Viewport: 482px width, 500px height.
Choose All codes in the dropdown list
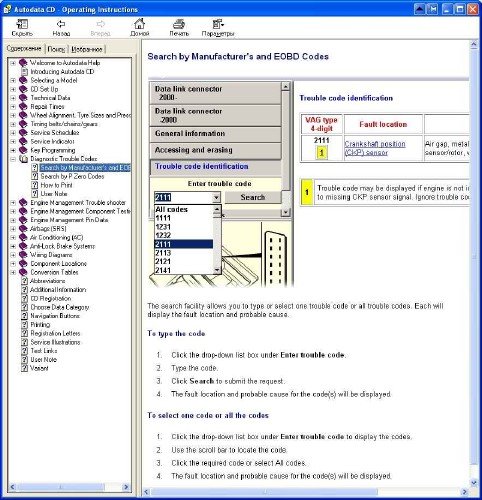(x=183, y=209)
